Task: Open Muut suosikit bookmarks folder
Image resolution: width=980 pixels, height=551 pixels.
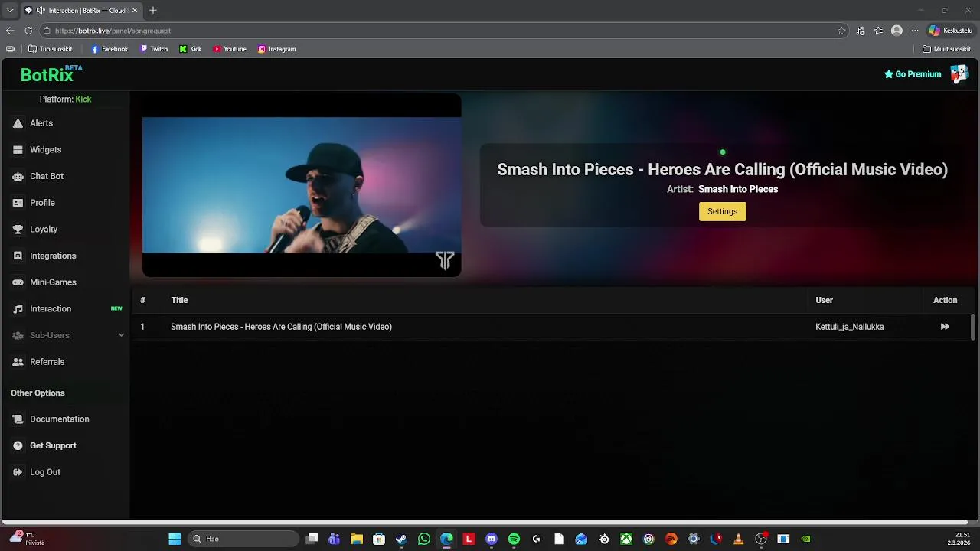Action: [947, 49]
